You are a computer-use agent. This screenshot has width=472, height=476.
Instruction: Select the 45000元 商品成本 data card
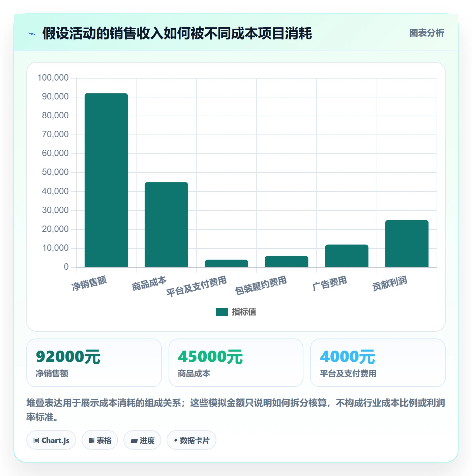[x=236, y=363]
